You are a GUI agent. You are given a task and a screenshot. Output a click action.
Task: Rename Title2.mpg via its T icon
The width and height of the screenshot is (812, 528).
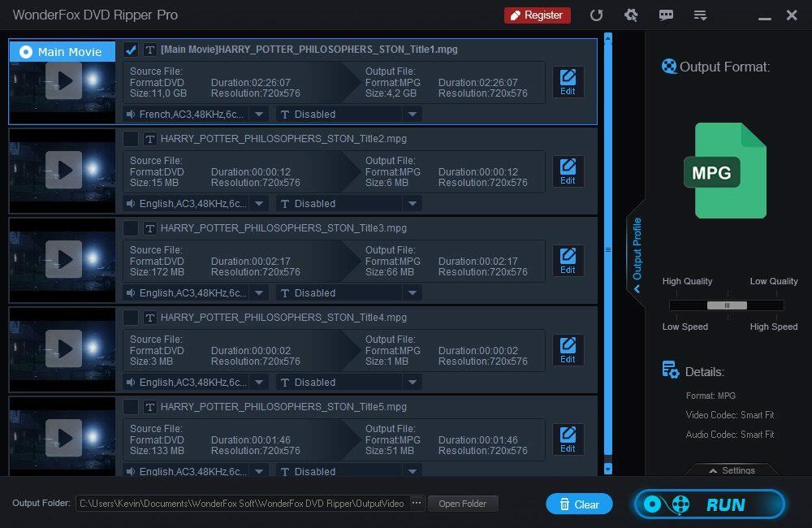149,139
